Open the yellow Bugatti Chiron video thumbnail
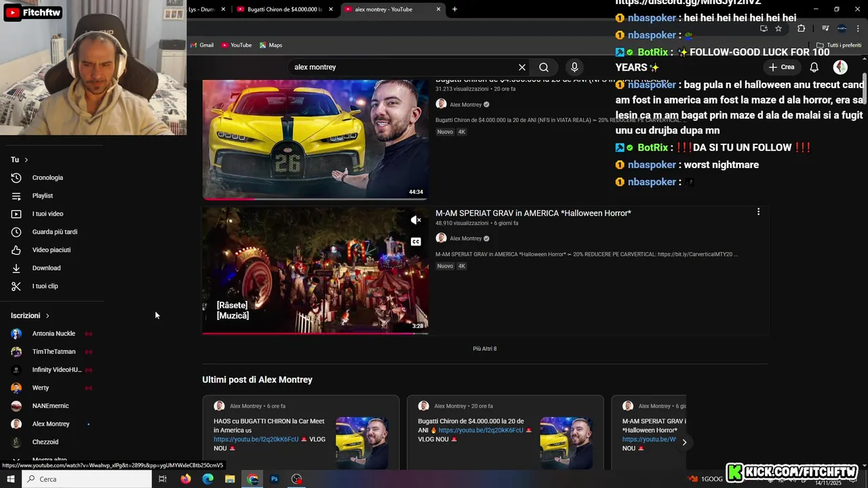Screen dimensions: 868x488 315,139
